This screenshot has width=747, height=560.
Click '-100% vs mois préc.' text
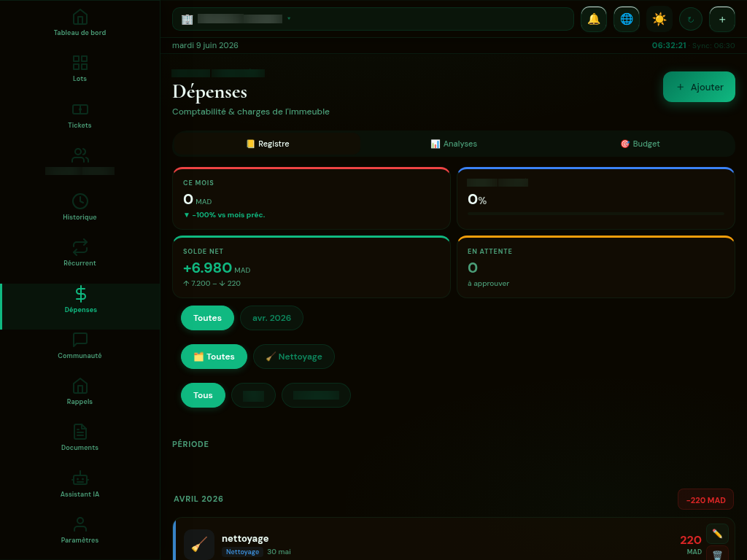(x=224, y=215)
